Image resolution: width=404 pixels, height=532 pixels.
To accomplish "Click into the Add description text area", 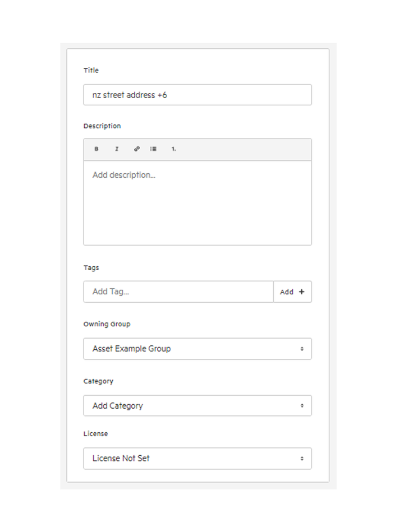I will (198, 203).
